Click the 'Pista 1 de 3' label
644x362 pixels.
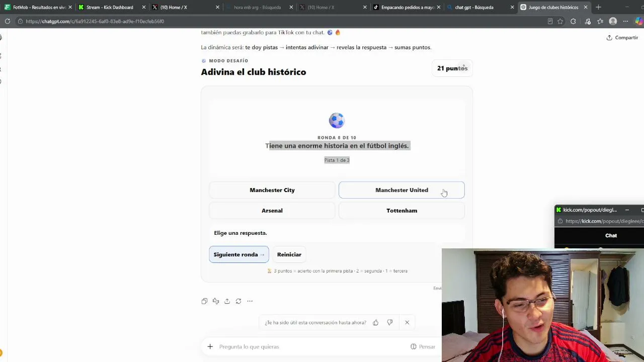(337, 160)
